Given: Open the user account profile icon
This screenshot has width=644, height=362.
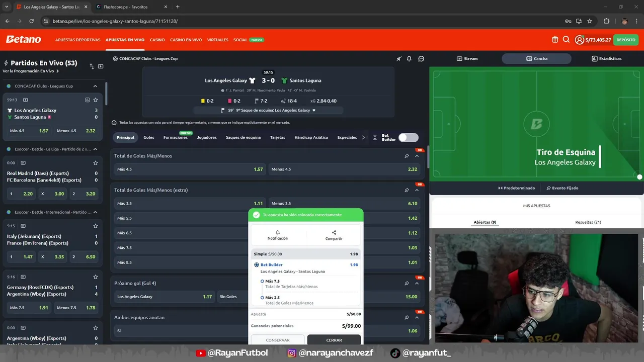Looking at the screenshot, I should point(580,40).
